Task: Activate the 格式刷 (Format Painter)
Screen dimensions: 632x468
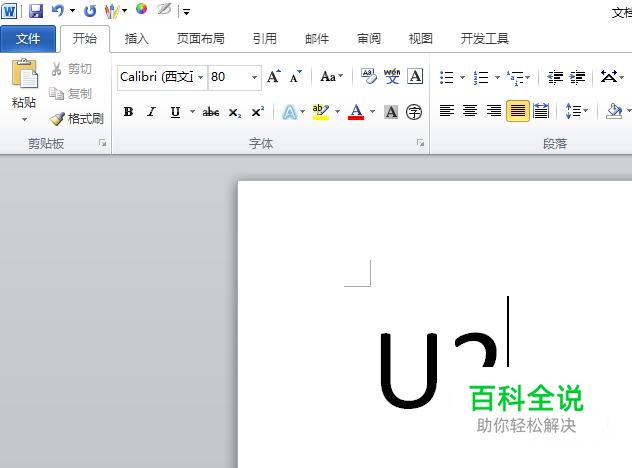Action: tap(77, 119)
